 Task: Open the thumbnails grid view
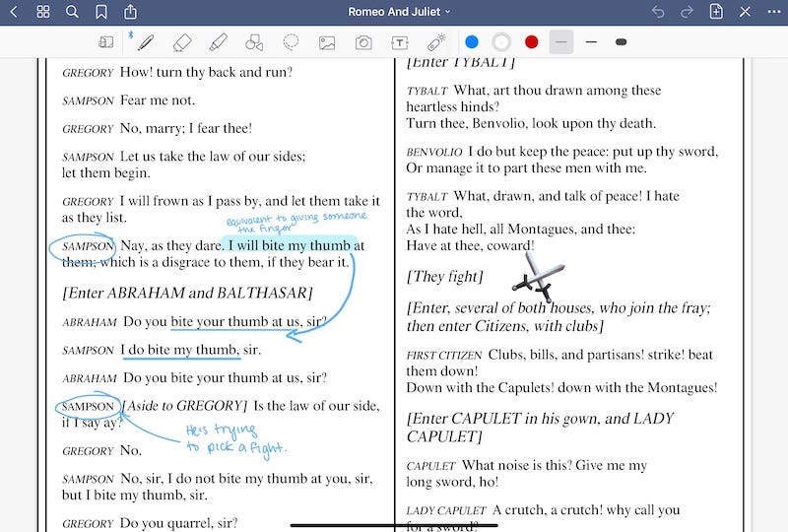coord(43,12)
